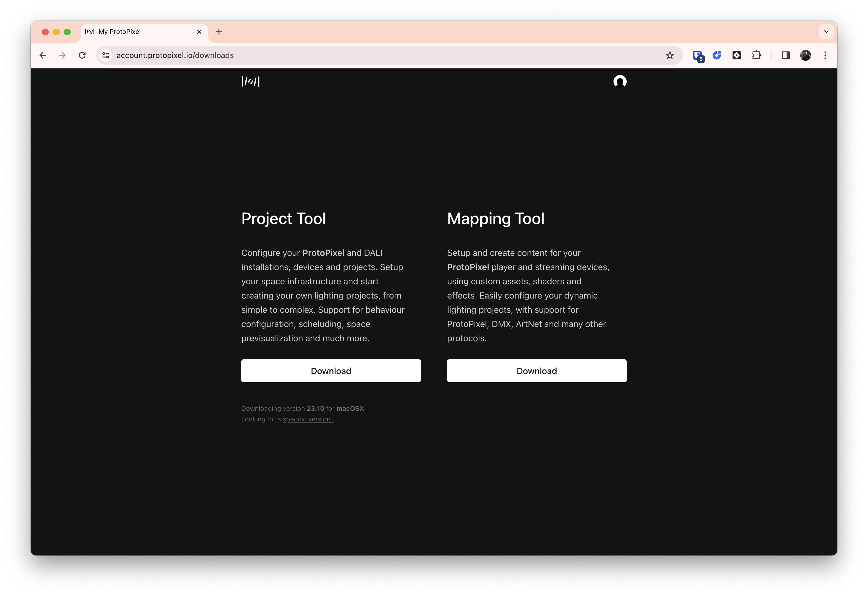The width and height of the screenshot is (868, 596).
Task: Open the side panel icon
Action: click(786, 55)
